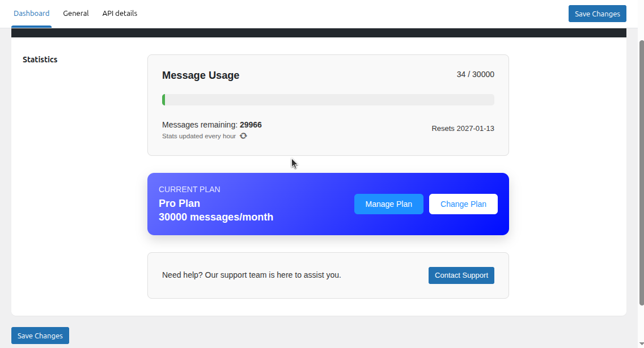Click the scrollbar down arrow
The height and width of the screenshot is (348, 644).
click(641, 343)
